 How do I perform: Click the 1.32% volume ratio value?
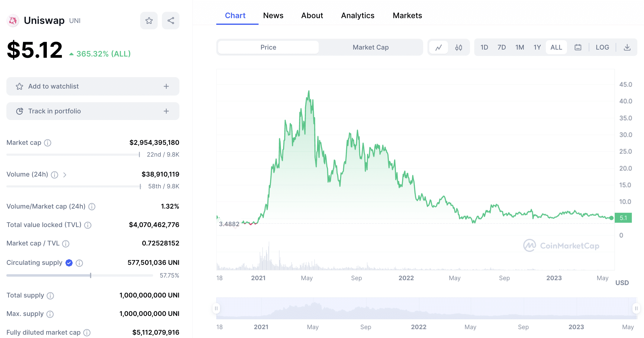tap(170, 206)
